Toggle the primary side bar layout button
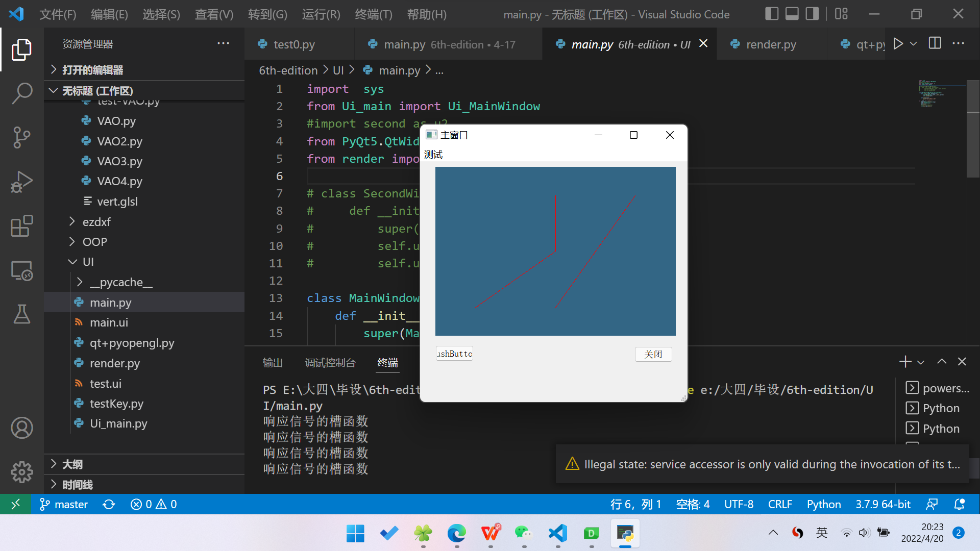This screenshot has width=980, height=551. coord(772,14)
